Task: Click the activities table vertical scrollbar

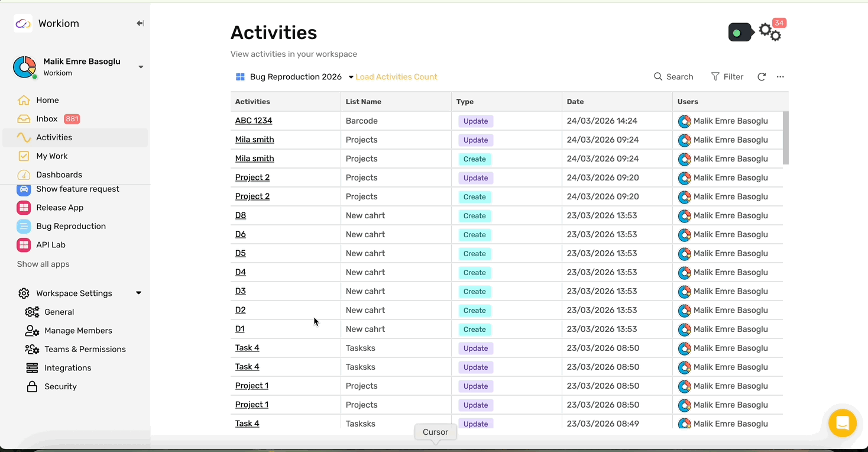Action: (786, 138)
